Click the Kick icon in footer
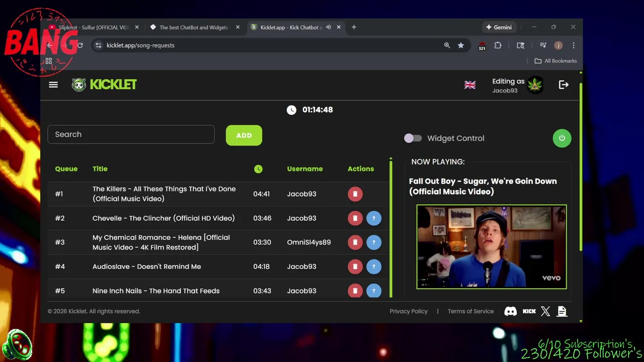Viewport: 644px width, 362px height. [x=529, y=311]
